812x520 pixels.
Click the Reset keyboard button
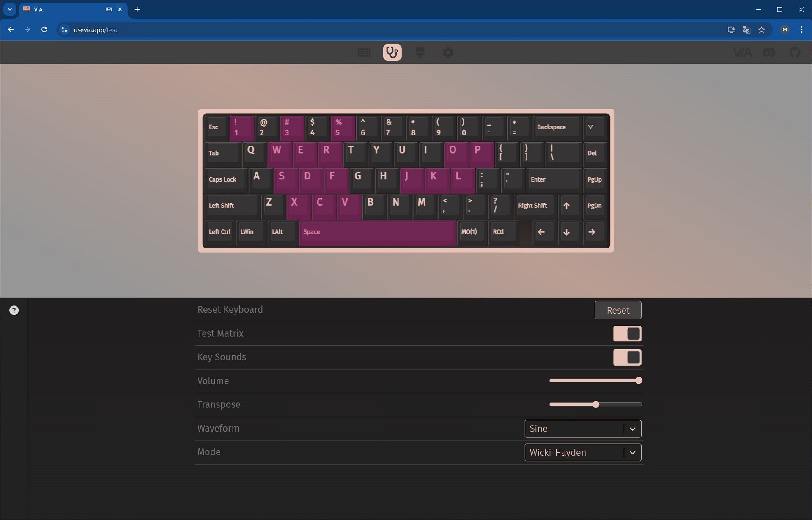[618, 310]
